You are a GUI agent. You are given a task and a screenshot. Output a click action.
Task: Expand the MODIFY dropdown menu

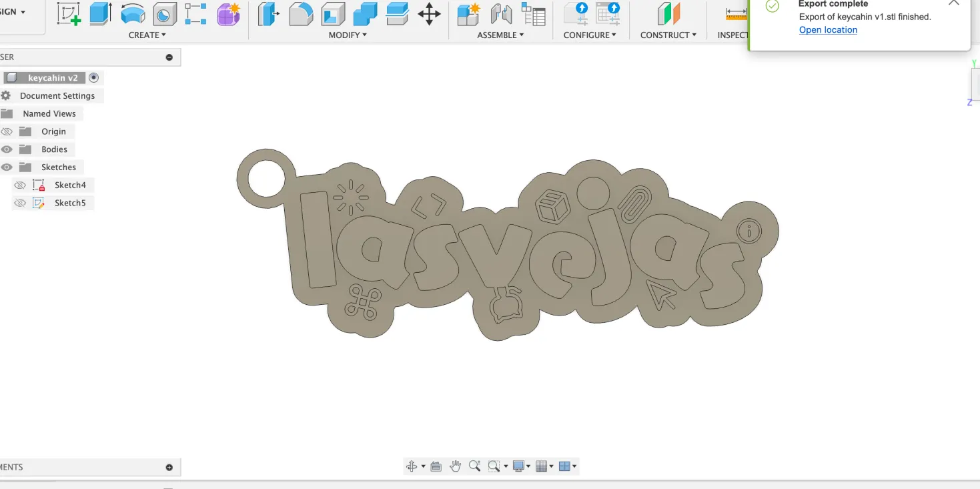click(x=348, y=35)
